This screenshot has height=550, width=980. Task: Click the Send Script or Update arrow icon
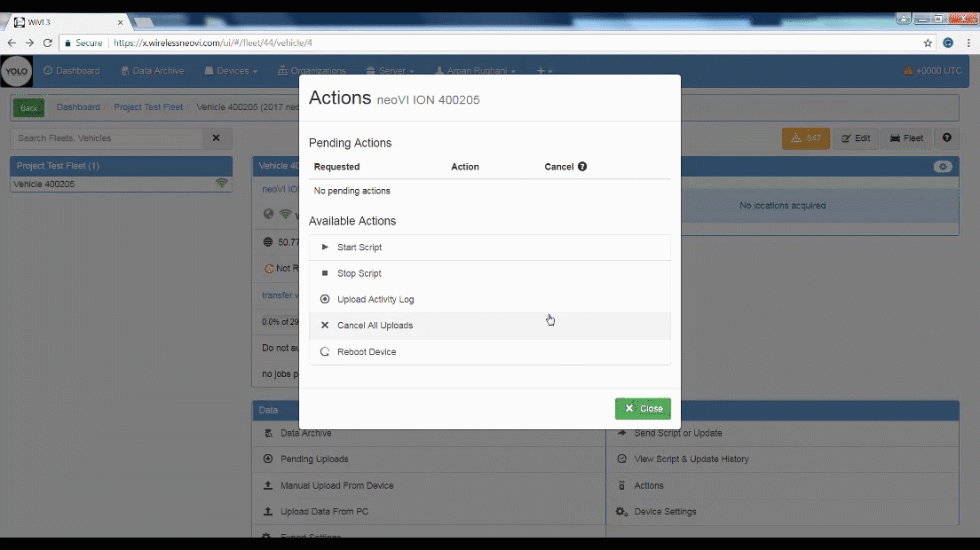click(622, 433)
